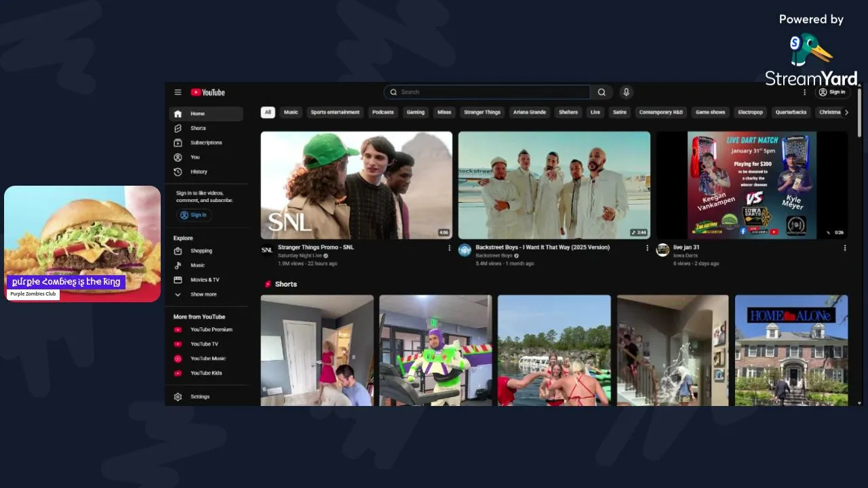
Task: Select the Game shows chip
Action: [x=711, y=113]
